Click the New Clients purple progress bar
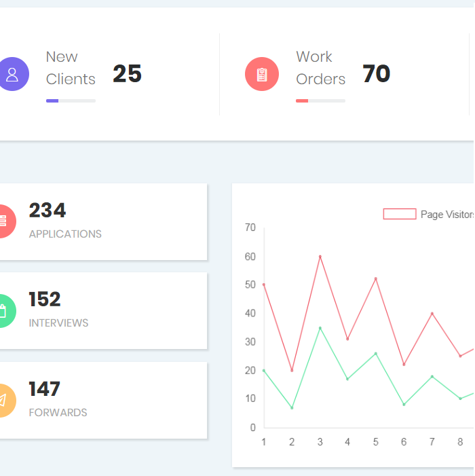 [x=71, y=100]
